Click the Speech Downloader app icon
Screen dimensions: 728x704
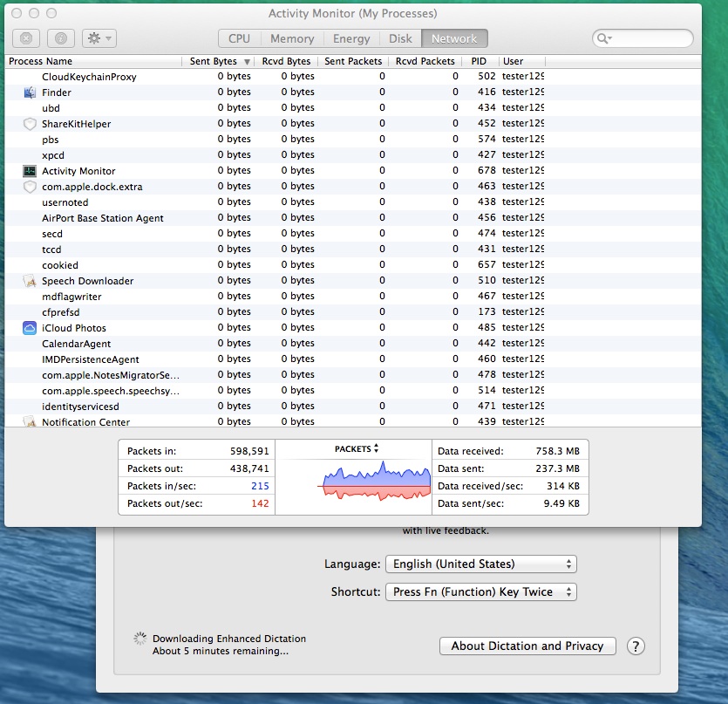[30, 281]
